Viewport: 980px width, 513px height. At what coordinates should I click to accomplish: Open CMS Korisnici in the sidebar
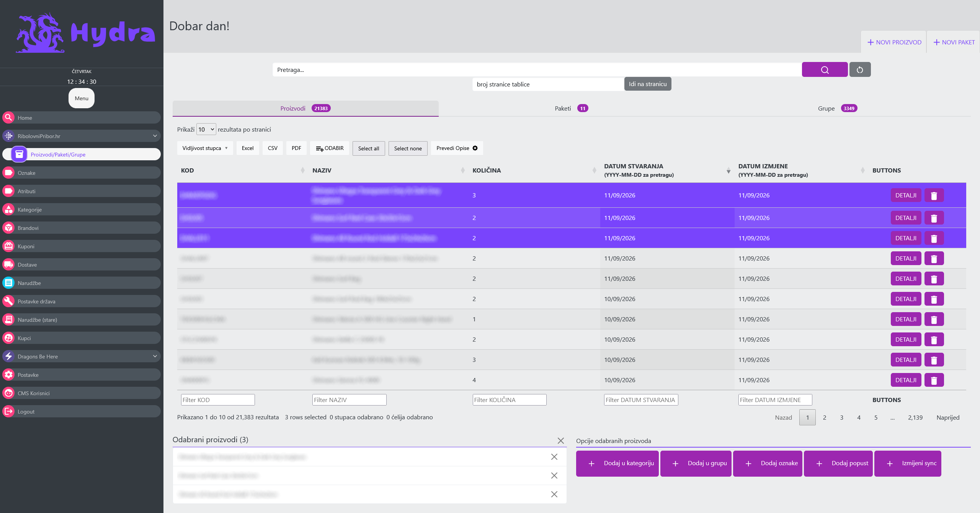82,393
